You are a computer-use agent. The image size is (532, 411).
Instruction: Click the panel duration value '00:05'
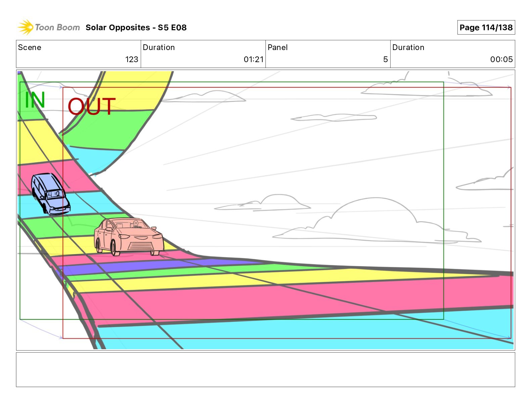pos(501,59)
